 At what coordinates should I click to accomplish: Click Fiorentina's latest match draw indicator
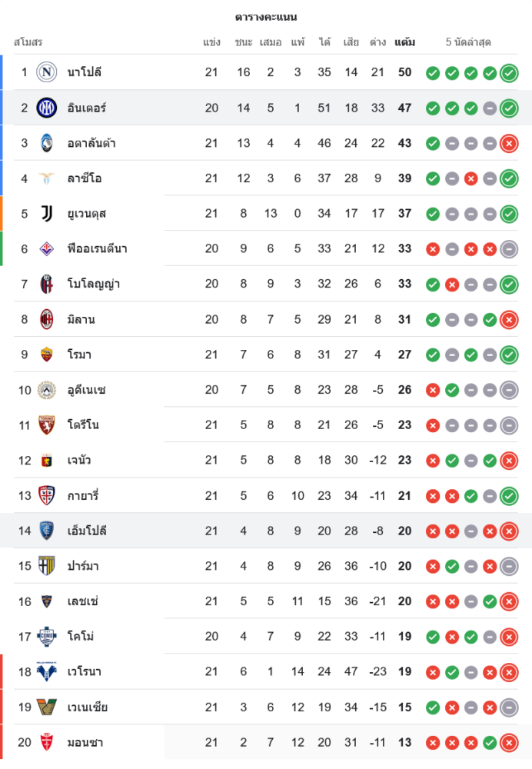point(509,249)
